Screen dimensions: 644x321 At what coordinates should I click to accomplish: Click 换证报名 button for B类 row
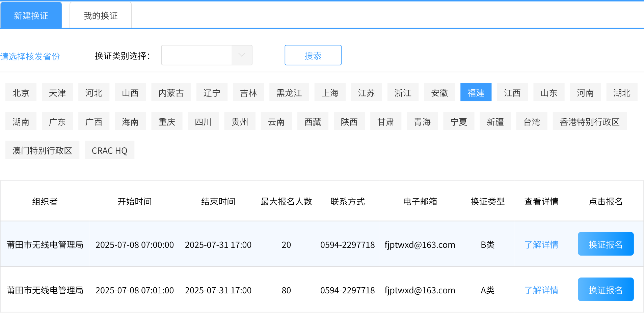point(606,244)
